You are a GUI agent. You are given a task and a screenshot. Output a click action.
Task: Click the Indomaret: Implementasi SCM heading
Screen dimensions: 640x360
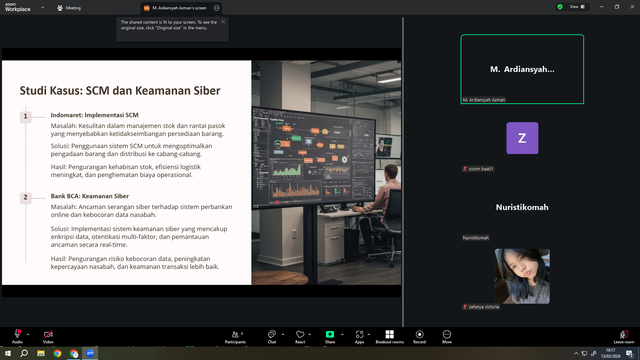tap(94, 115)
